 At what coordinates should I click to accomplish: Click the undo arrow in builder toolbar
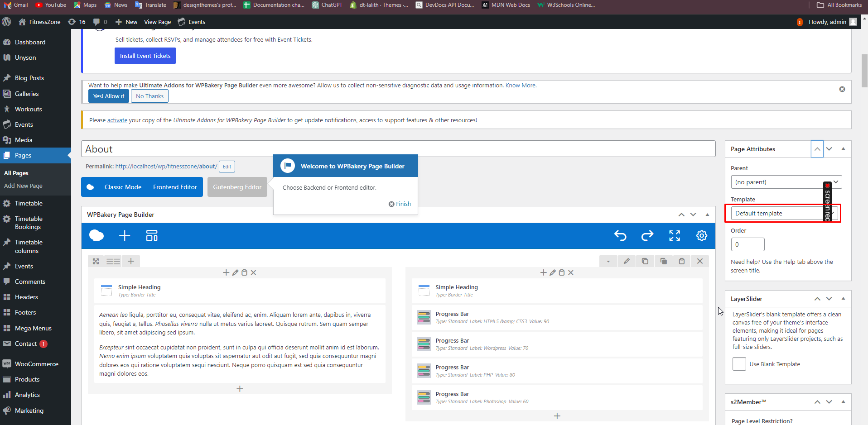point(620,236)
